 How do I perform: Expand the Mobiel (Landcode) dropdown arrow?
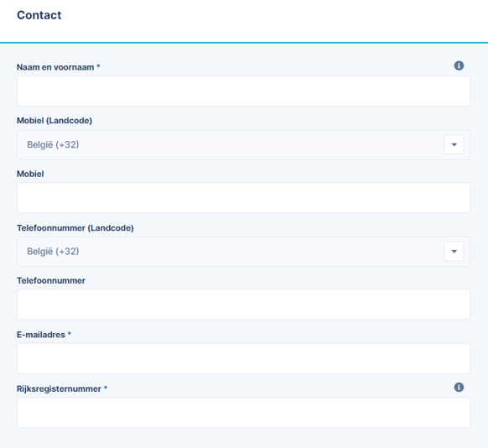(454, 144)
